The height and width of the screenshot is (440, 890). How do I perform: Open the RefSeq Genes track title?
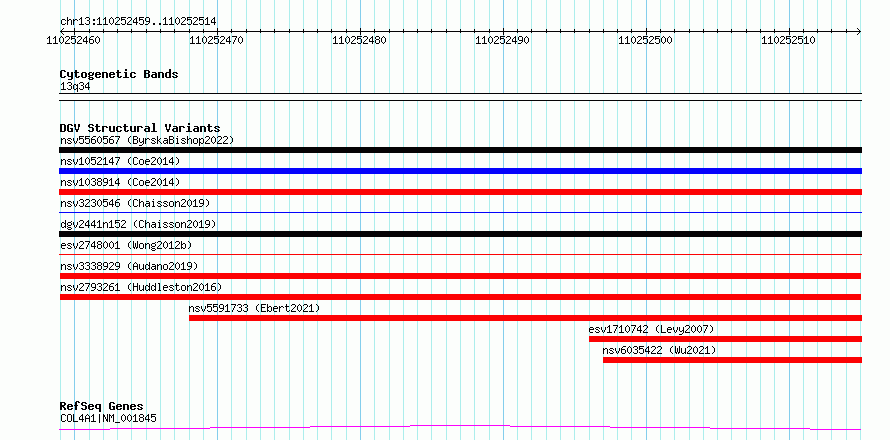point(102,407)
